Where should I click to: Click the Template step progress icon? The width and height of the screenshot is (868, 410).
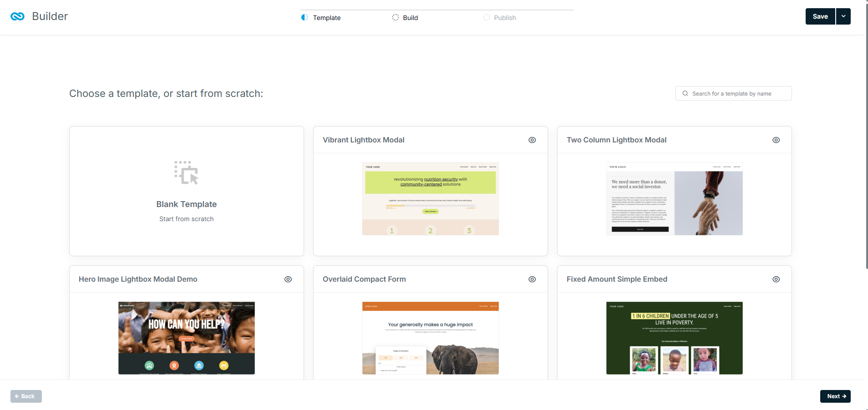[x=305, y=17]
